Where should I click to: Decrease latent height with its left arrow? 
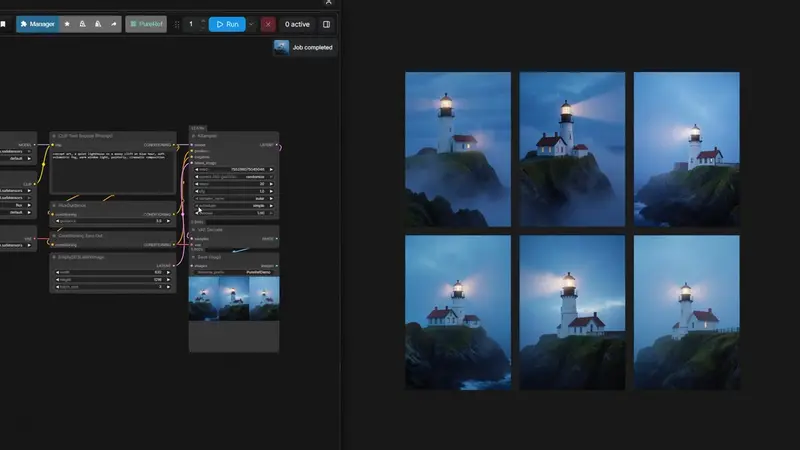click(x=58, y=280)
